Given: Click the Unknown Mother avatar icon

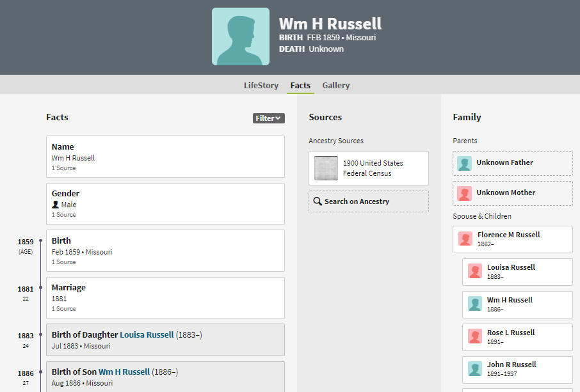Looking at the screenshot, I should (464, 193).
